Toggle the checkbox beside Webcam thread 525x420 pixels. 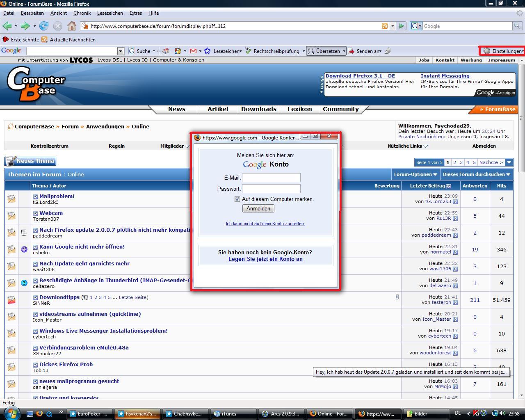point(35,213)
